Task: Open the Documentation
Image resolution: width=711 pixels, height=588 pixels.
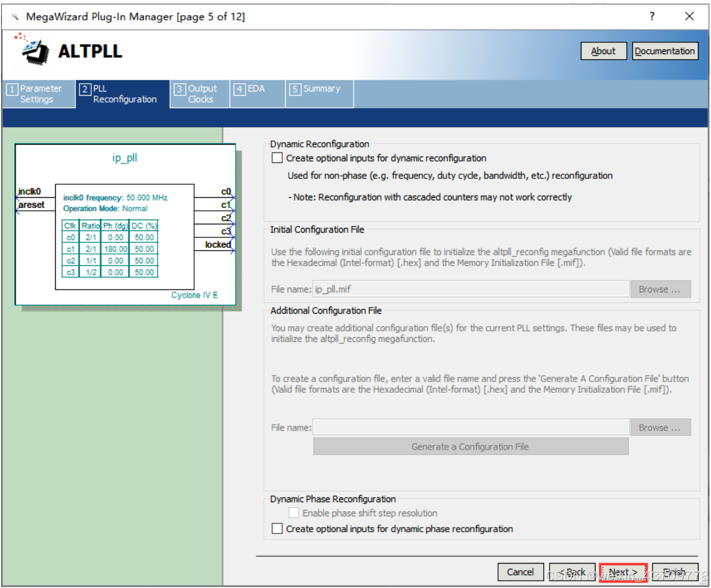Action: pyautogui.click(x=665, y=51)
